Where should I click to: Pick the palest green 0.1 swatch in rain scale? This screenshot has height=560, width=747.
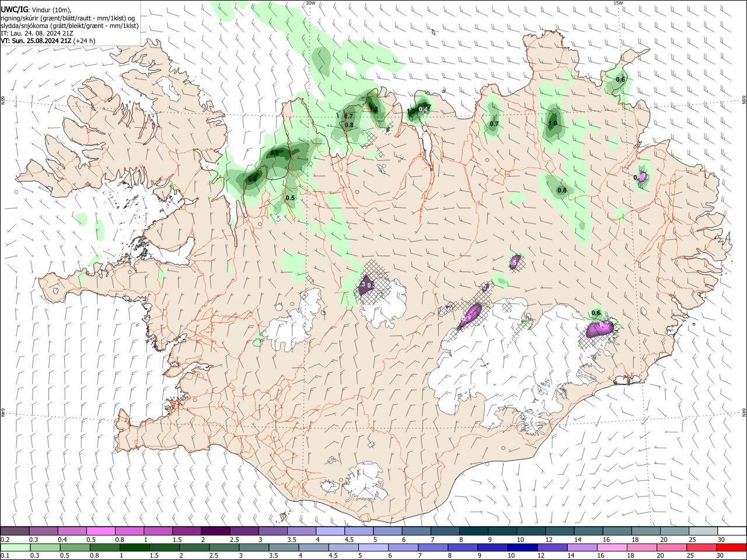coord(15,548)
